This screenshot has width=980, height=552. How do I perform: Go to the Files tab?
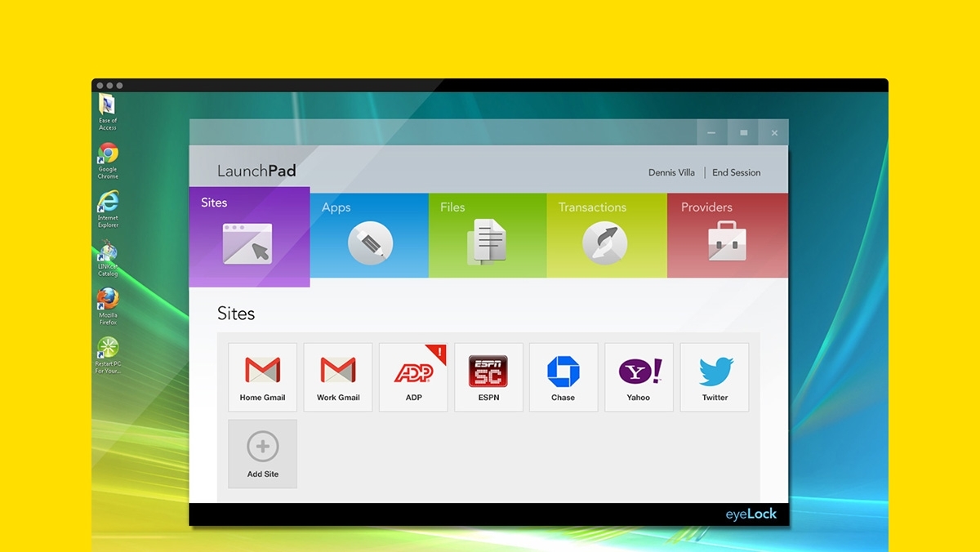point(488,235)
